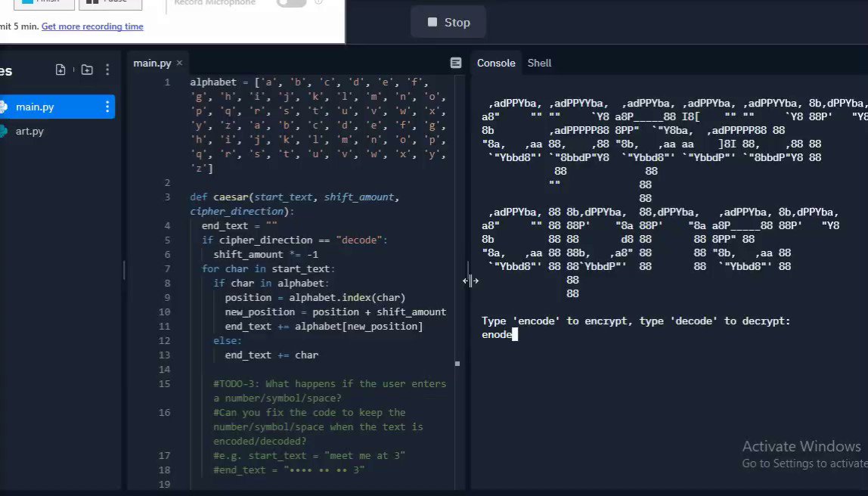Click line number 1 in the gutter
Viewport: 868px width, 496px height.
click(167, 82)
